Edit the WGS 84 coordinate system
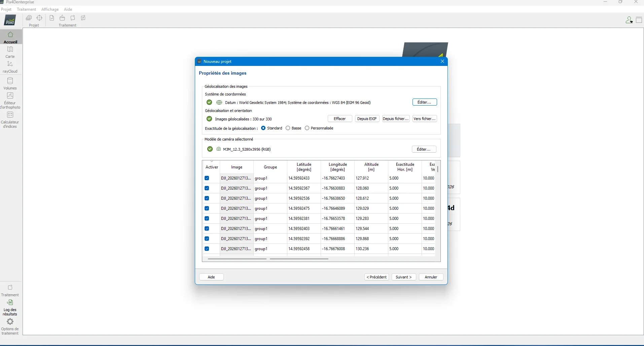The height and width of the screenshot is (346, 644). (x=425, y=102)
